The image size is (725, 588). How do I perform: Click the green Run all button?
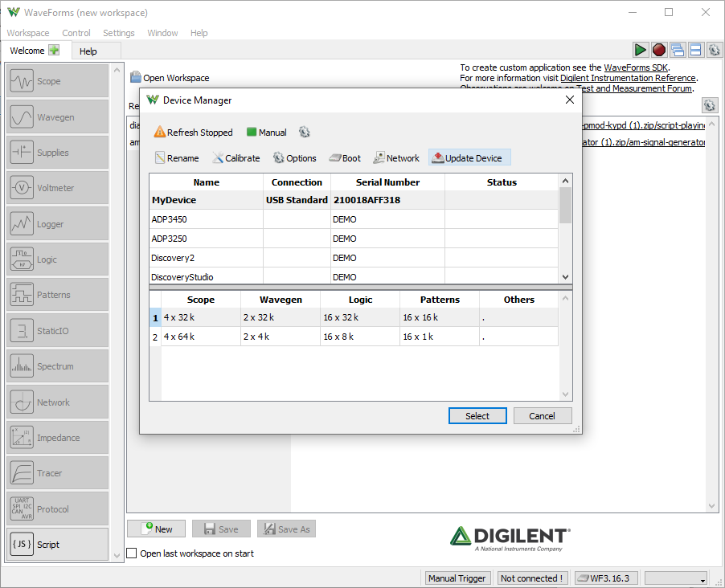tap(641, 50)
